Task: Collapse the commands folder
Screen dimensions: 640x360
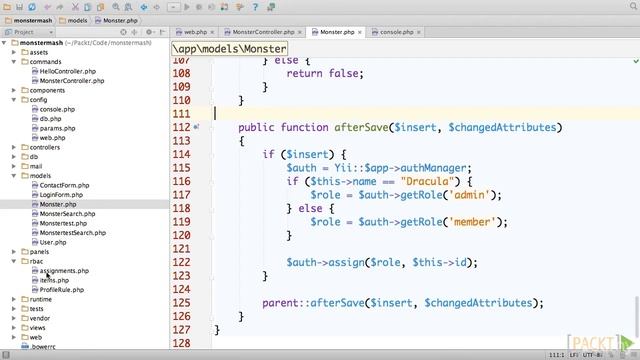Action: [x=14, y=62]
